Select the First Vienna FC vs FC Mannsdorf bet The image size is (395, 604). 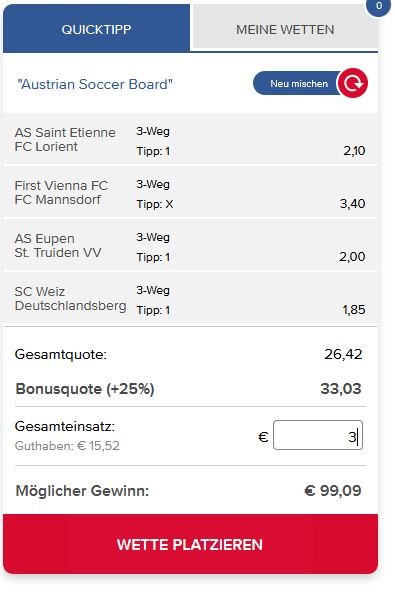[190, 193]
